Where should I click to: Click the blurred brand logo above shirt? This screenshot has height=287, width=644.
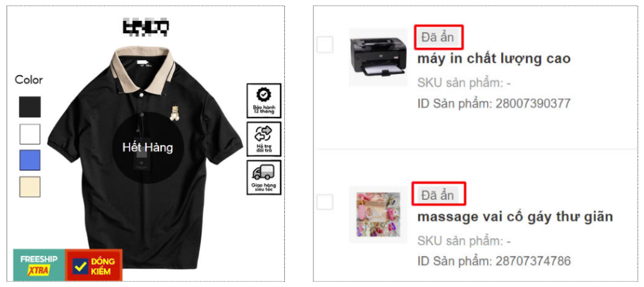[146, 26]
